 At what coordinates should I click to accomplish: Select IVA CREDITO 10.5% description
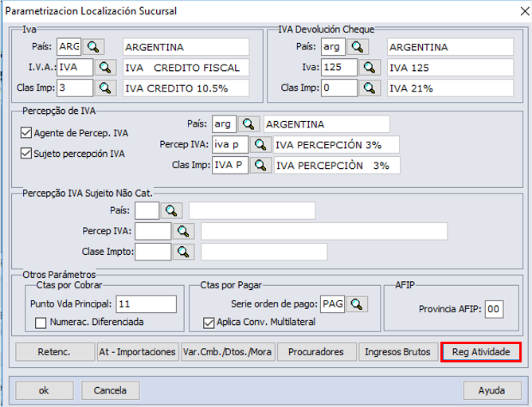point(186,88)
